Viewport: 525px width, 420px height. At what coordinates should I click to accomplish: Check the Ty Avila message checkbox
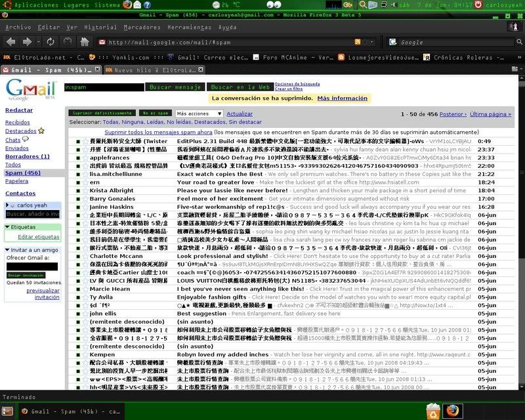click(x=77, y=297)
